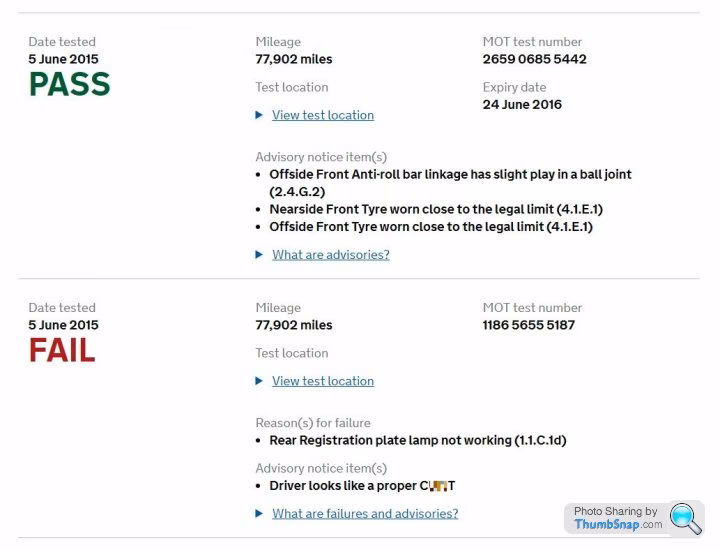Image resolution: width=720 pixels, height=550 pixels.
Task: Click the red FAIL result heading
Action: point(62,351)
